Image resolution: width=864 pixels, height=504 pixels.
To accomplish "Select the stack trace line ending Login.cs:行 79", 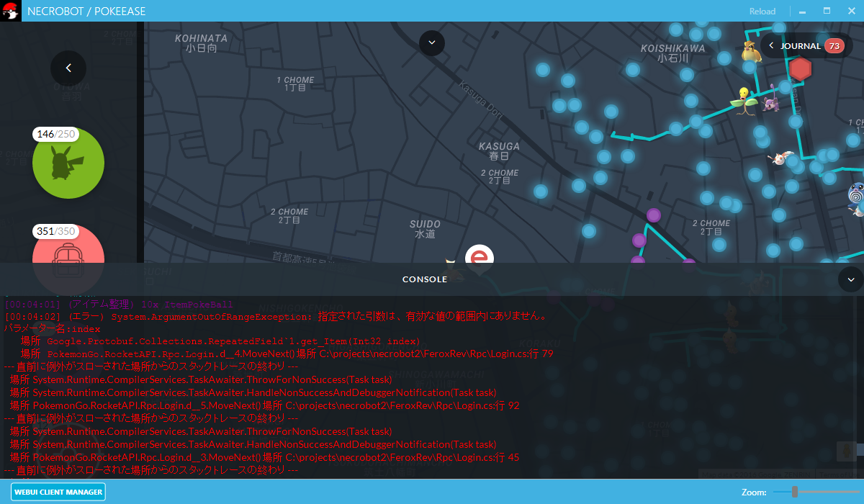I will (287, 354).
